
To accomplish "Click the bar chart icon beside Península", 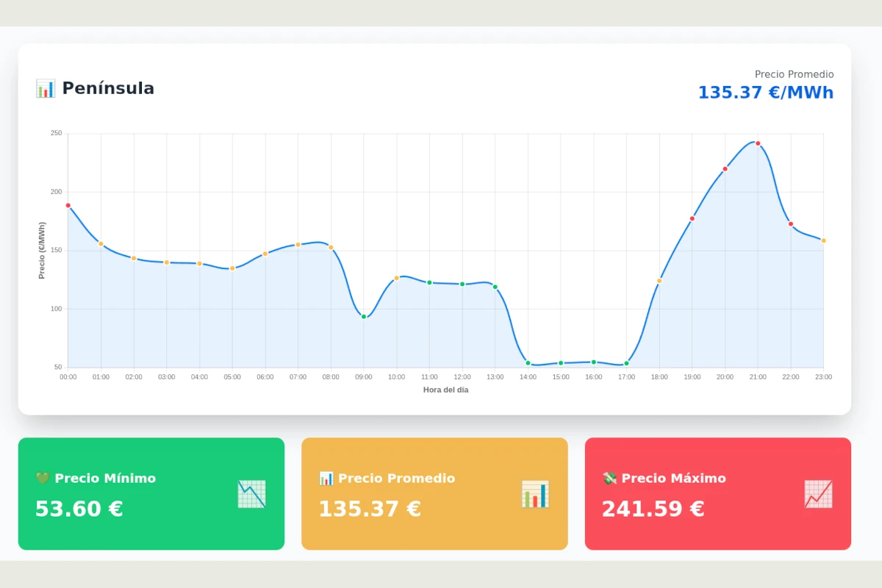I will pos(46,88).
